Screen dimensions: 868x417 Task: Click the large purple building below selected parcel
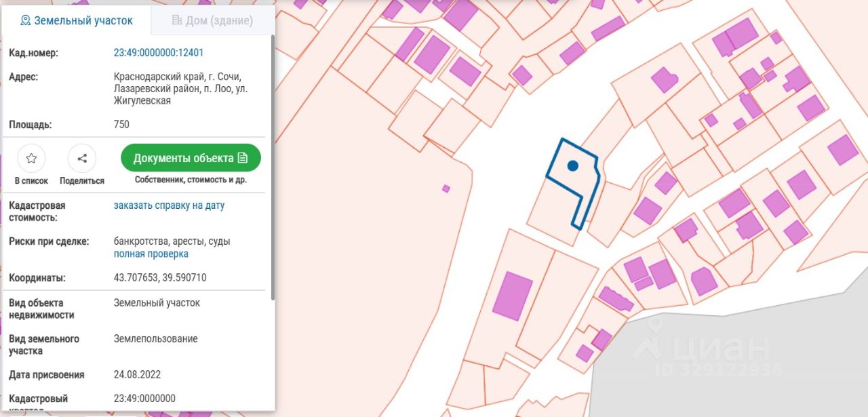click(x=512, y=296)
